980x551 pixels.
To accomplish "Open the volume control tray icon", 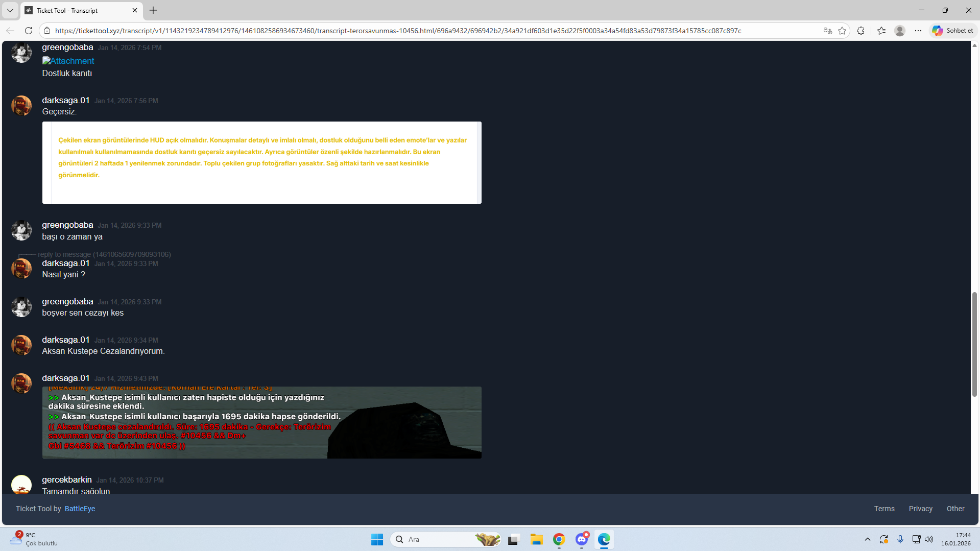I will tap(929, 539).
